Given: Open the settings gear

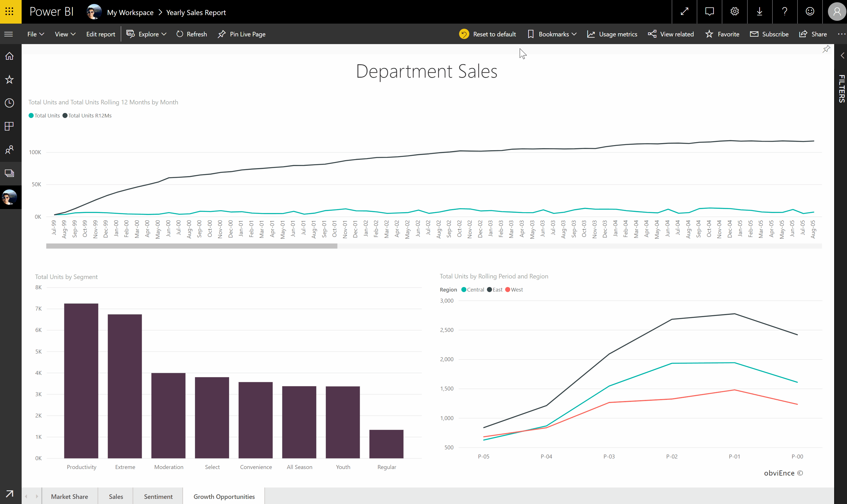Looking at the screenshot, I should 735,12.
